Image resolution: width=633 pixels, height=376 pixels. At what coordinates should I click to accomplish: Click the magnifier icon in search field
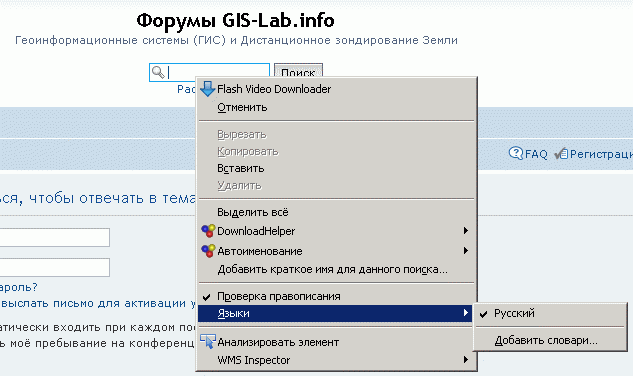pos(158,72)
